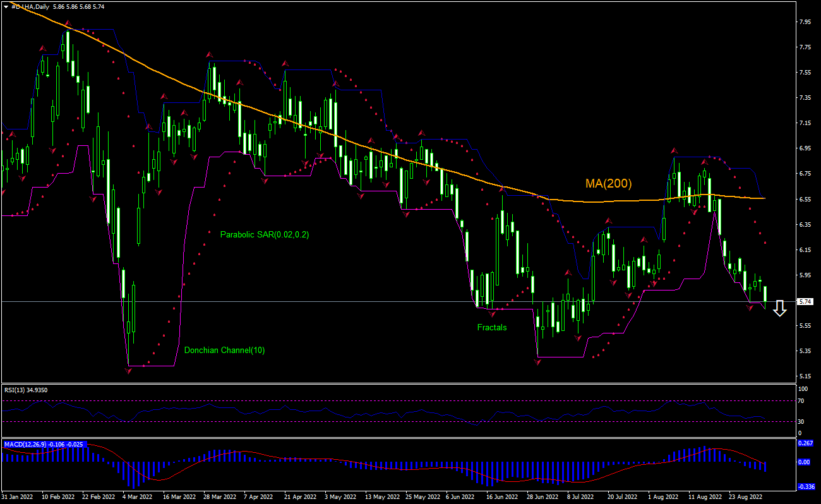Image resolution: width=821 pixels, height=504 pixels.
Task: Select the Fractals indicator label
Action: pyautogui.click(x=491, y=328)
